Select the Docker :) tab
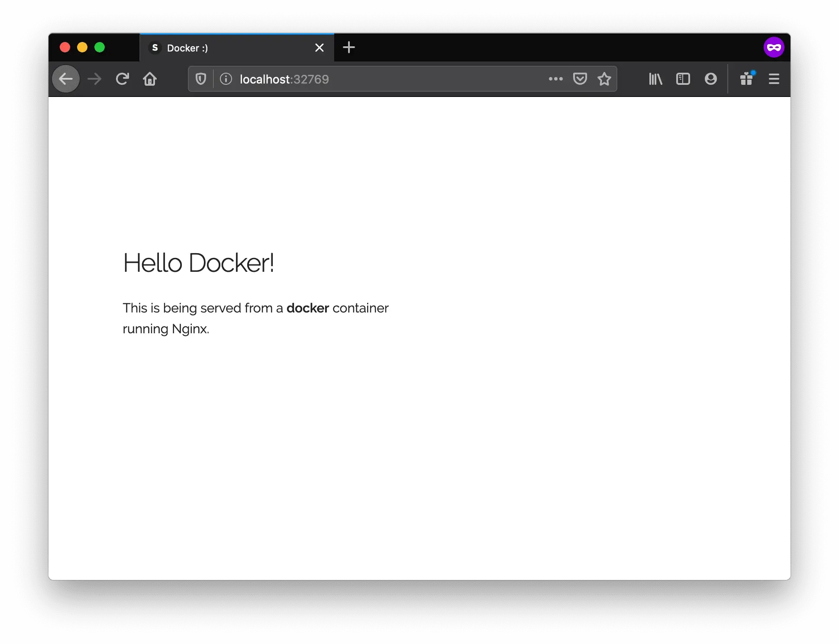This screenshot has height=644, width=839. click(x=237, y=48)
